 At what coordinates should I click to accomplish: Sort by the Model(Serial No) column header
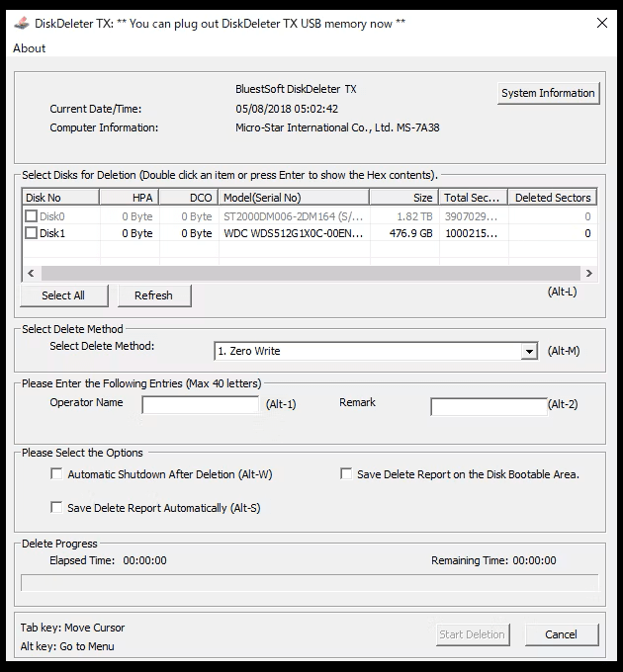[294, 198]
